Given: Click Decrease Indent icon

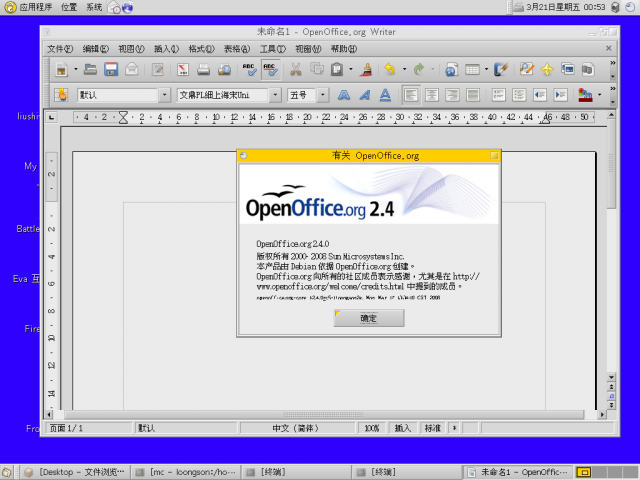Looking at the screenshot, I should click(x=540, y=95).
